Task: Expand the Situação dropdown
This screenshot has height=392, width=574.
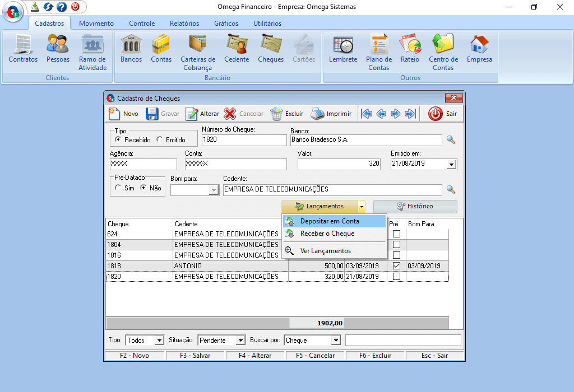Action: coord(240,340)
